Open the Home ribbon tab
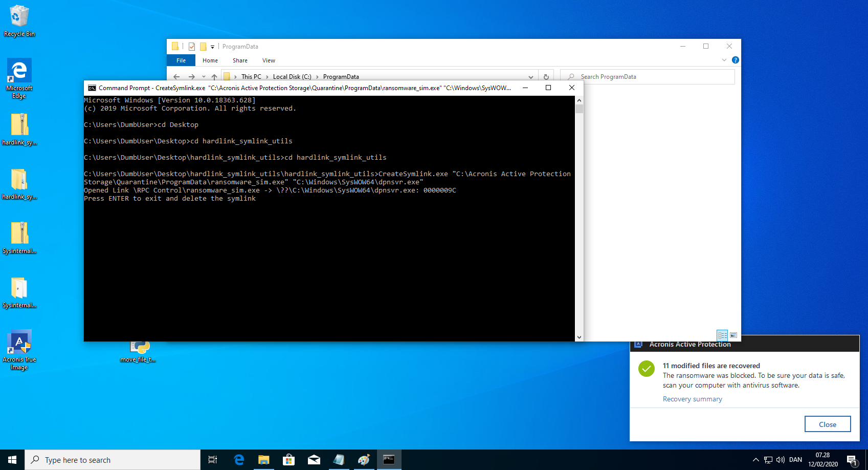This screenshot has width=868, height=470. click(x=210, y=60)
